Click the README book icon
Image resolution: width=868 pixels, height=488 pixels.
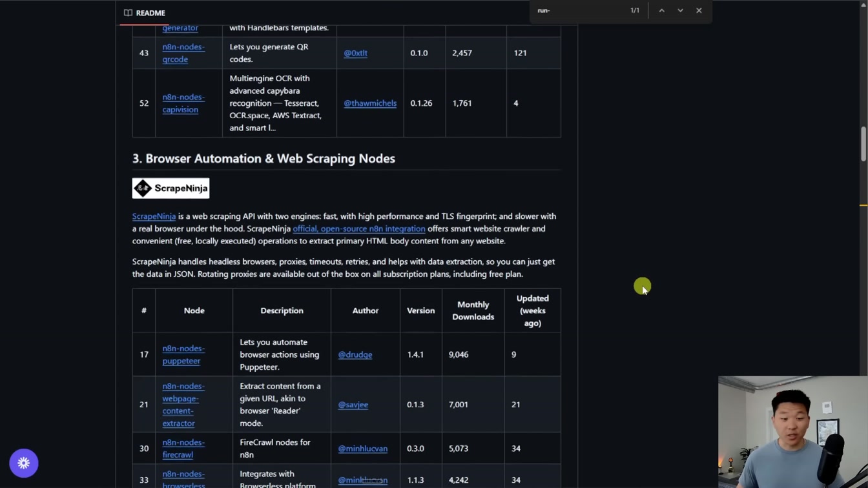pyautogui.click(x=128, y=13)
